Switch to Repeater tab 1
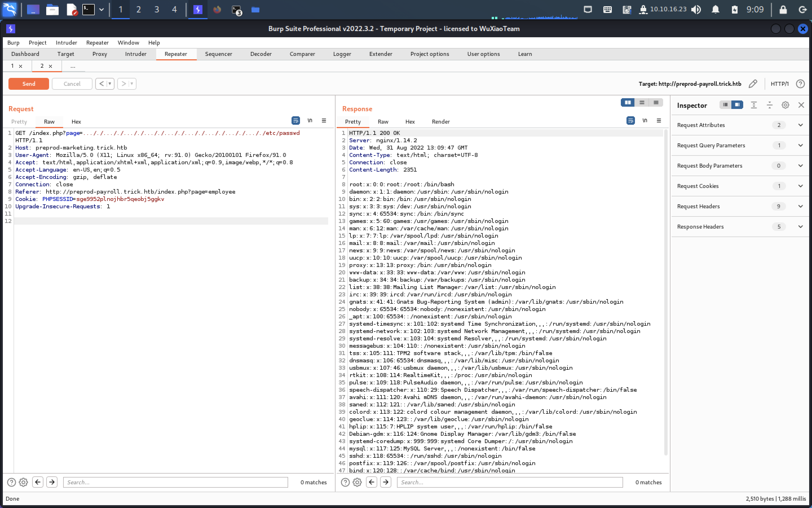 click(12, 66)
